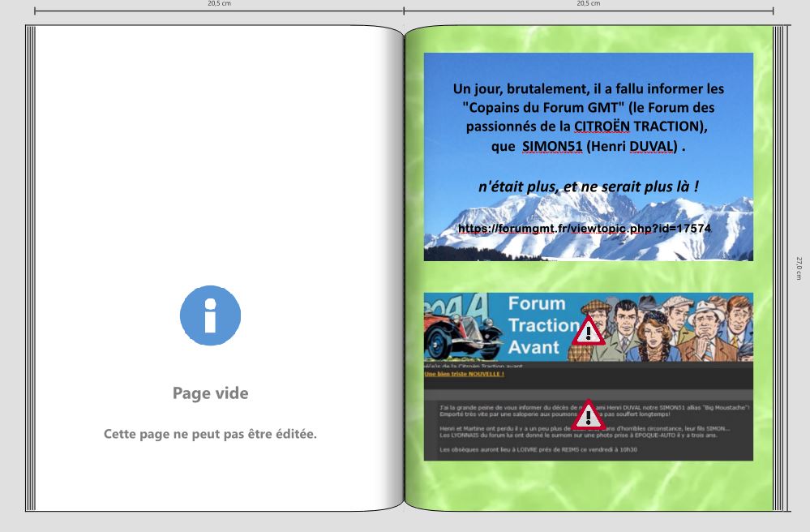Click the right page 20,5 cm ruler label
The width and height of the screenshot is (810, 532).
(x=589, y=3)
